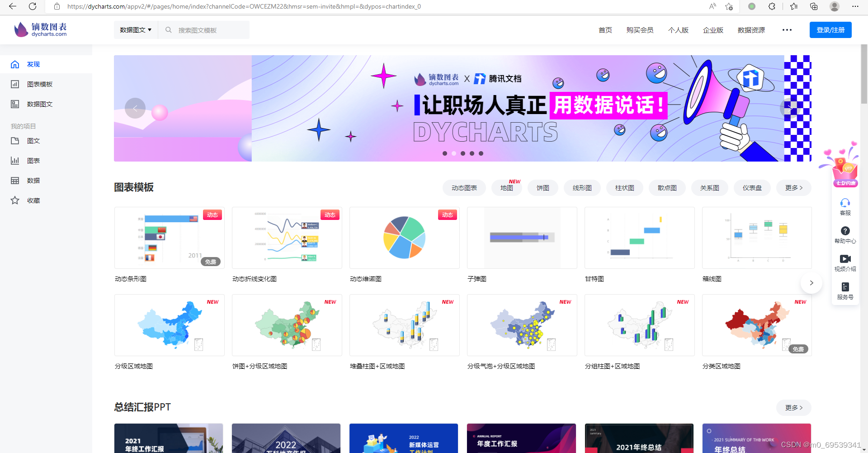Image resolution: width=868 pixels, height=453 pixels.
Task: Select the first banner carousel dot
Action: [x=445, y=153]
